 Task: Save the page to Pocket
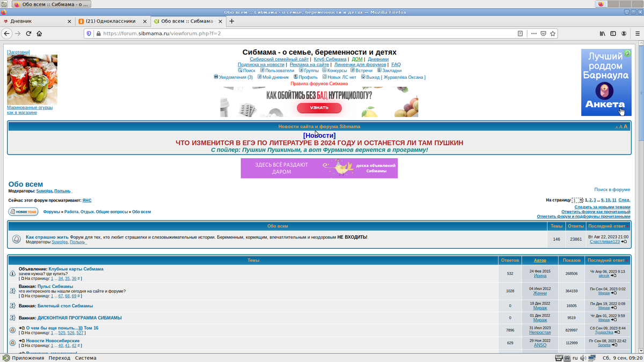pyautogui.click(x=543, y=33)
